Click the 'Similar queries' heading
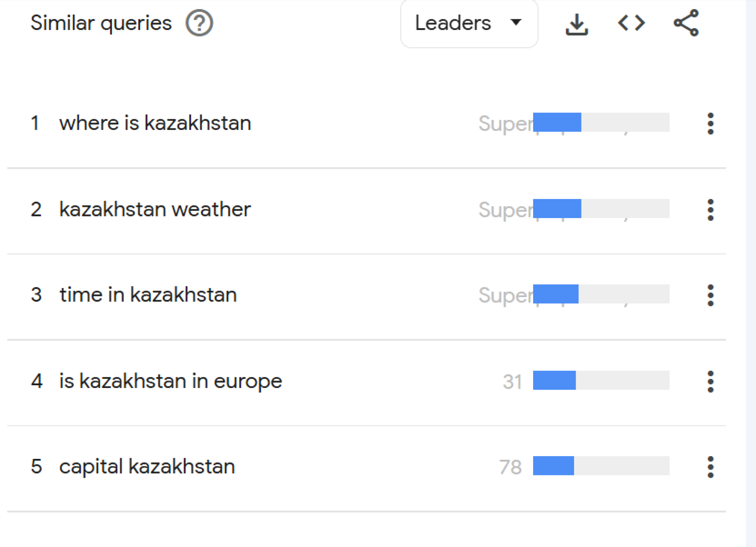The image size is (756, 547). (x=101, y=23)
